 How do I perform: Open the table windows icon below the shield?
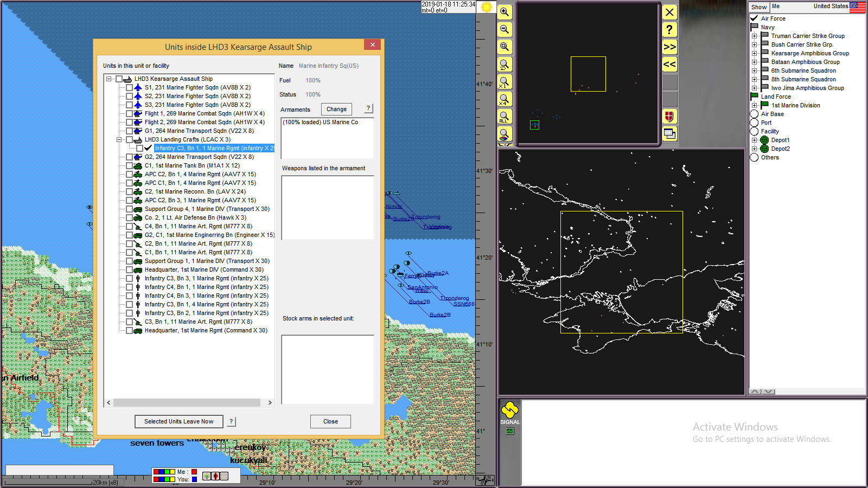[x=669, y=134]
